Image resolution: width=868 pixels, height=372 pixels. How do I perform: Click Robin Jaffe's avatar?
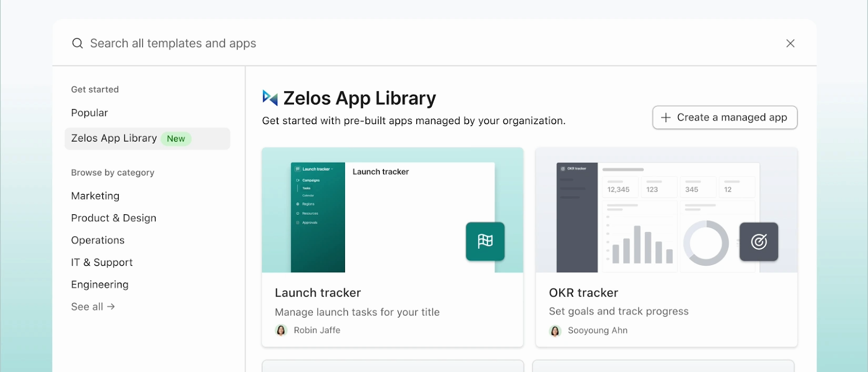click(x=281, y=330)
